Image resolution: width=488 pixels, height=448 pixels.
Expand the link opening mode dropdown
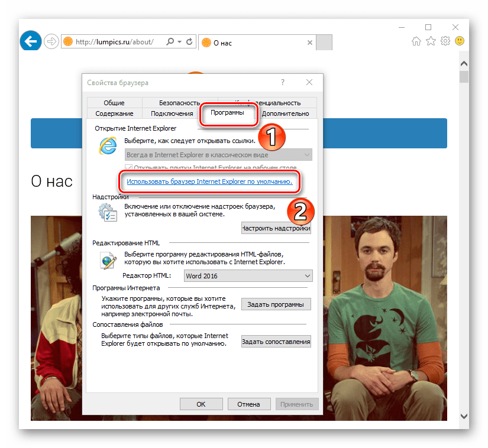[306, 155]
